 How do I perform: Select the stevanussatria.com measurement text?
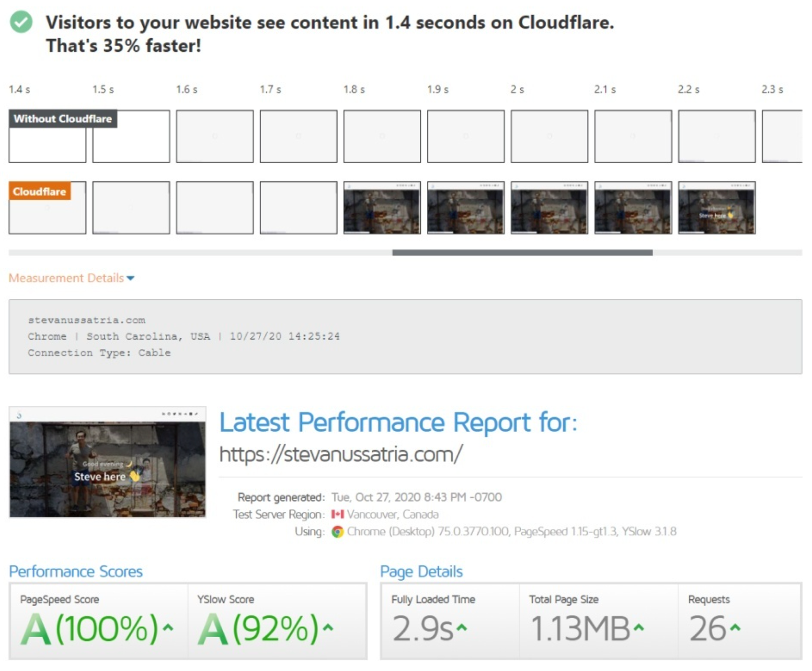tap(87, 320)
